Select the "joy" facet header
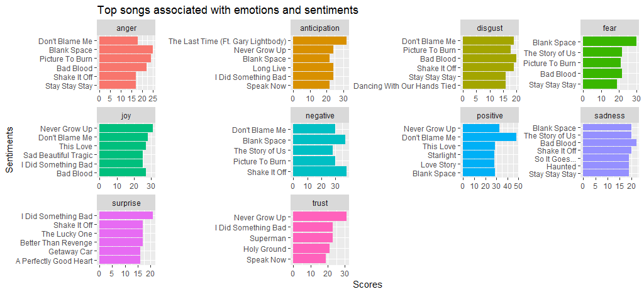This screenshot has width=644, height=294. [126, 115]
